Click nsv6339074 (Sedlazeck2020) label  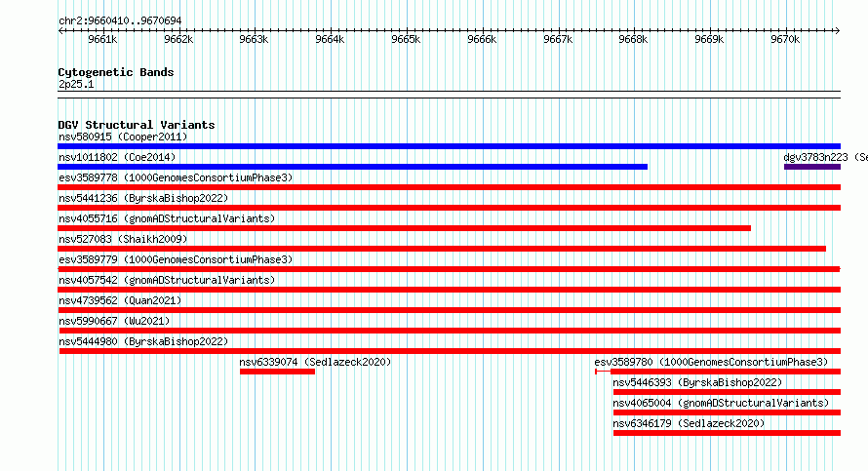[x=315, y=362]
